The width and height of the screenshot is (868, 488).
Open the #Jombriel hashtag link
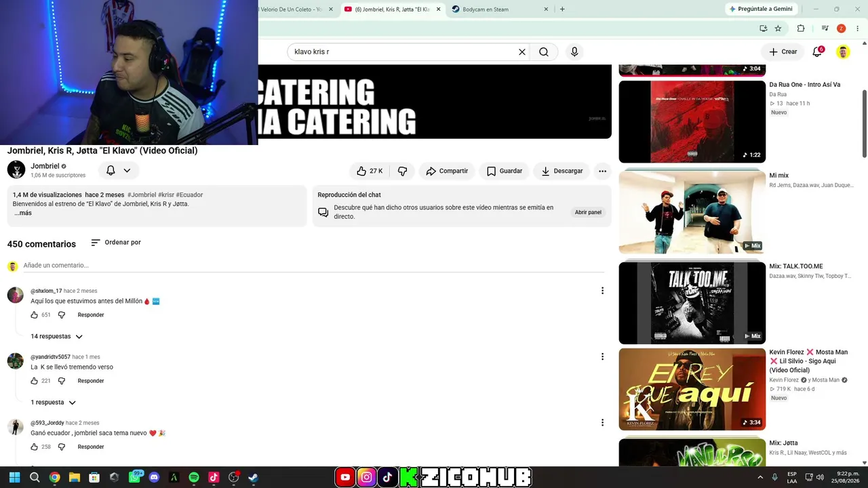(142, 195)
